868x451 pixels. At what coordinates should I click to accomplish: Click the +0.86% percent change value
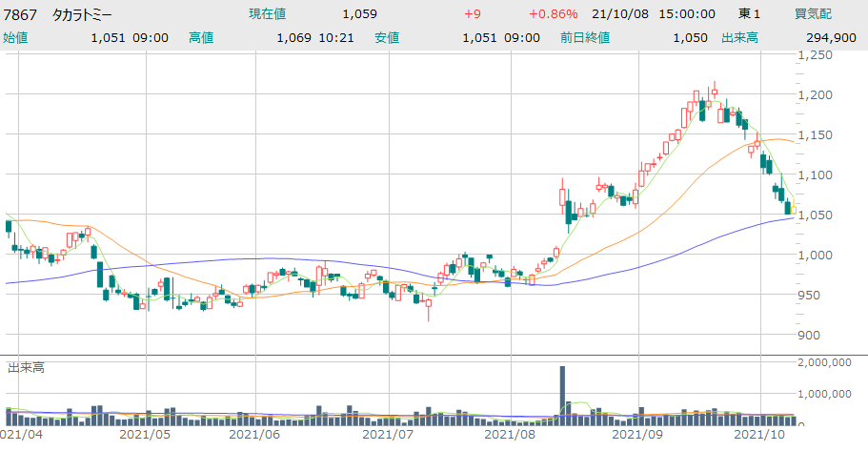[554, 14]
